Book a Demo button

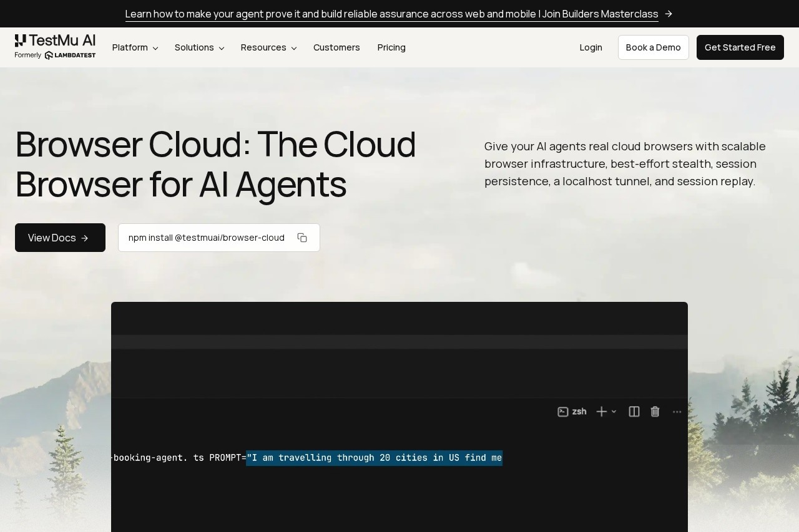pyautogui.click(x=654, y=47)
